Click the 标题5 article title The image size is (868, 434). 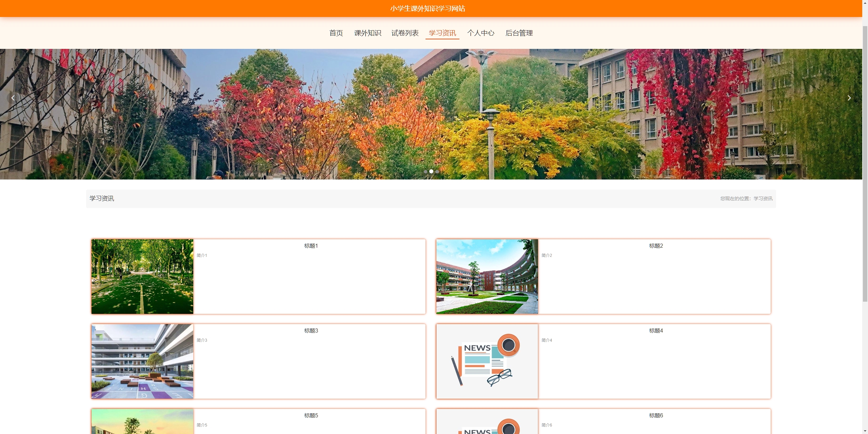[311, 415]
